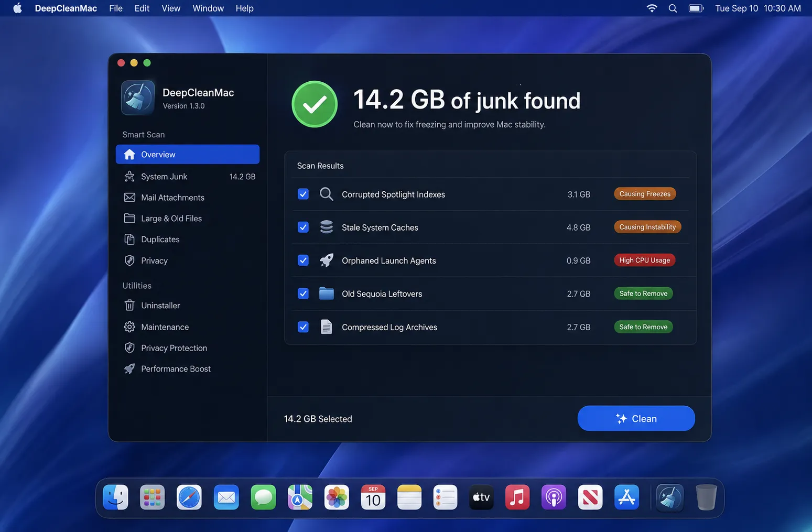Viewport: 812px width, 532px height.
Task: Open Launchpad from the Dock
Action: coord(153,497)
